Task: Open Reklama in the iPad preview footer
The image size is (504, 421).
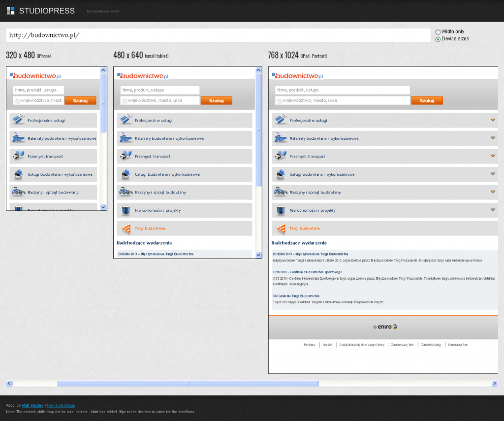Action: (x=309, y=345)
